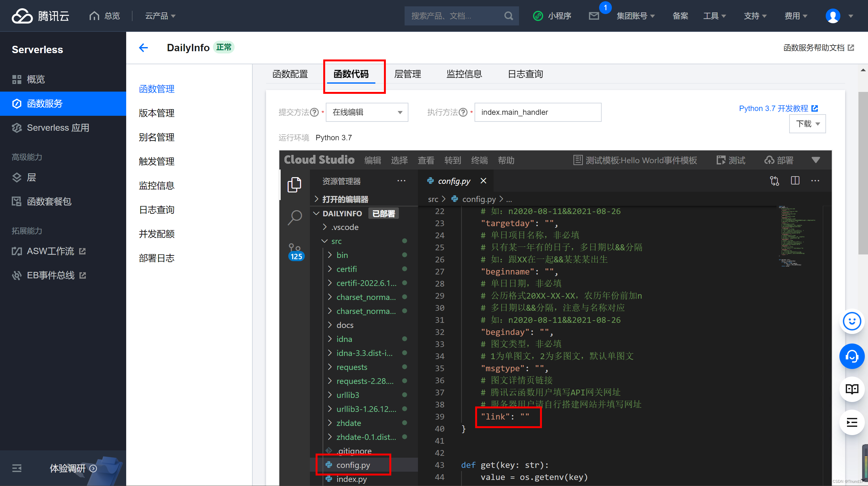
Task: Close the config.py editor tab
Action: [483, 181]
